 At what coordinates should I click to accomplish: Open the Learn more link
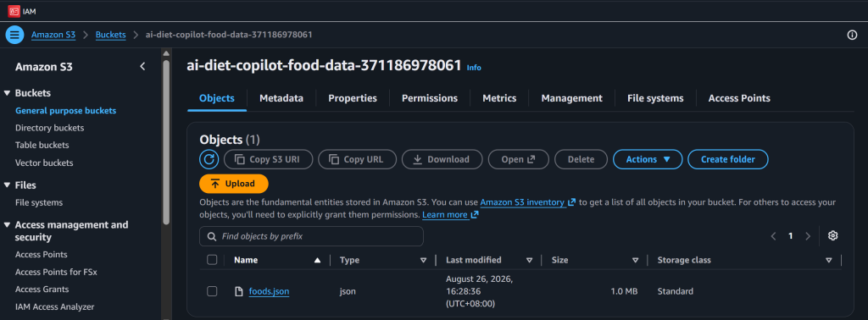450,214
